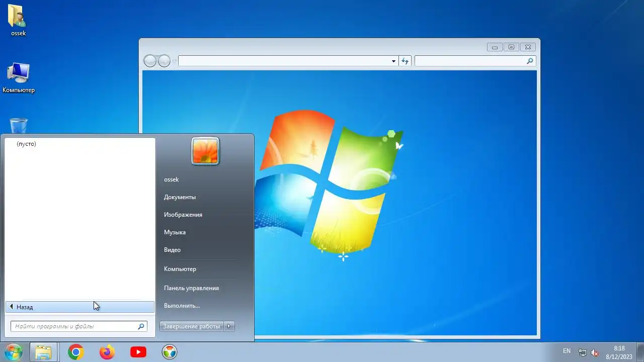Close the explorer window
Image resolution: width=644 pixels, height=362 pixels.
point(528,47)
